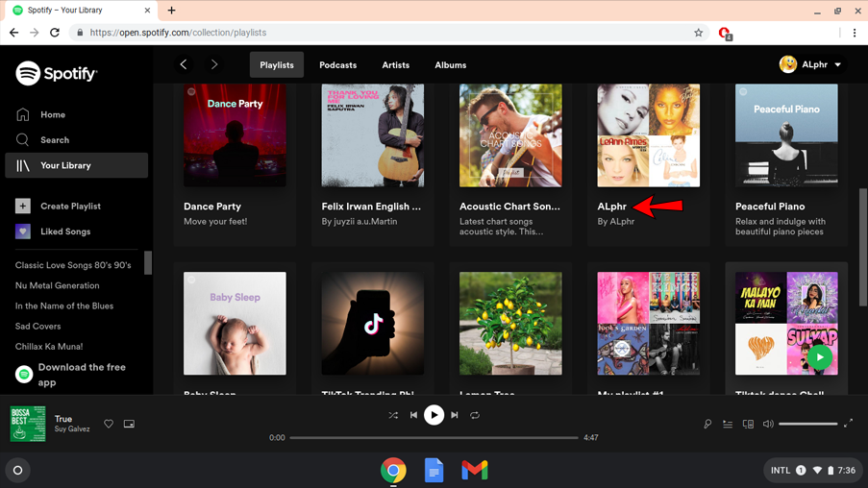
Task: Open picture-in-picture mini player icon
Action: [129, 424]
